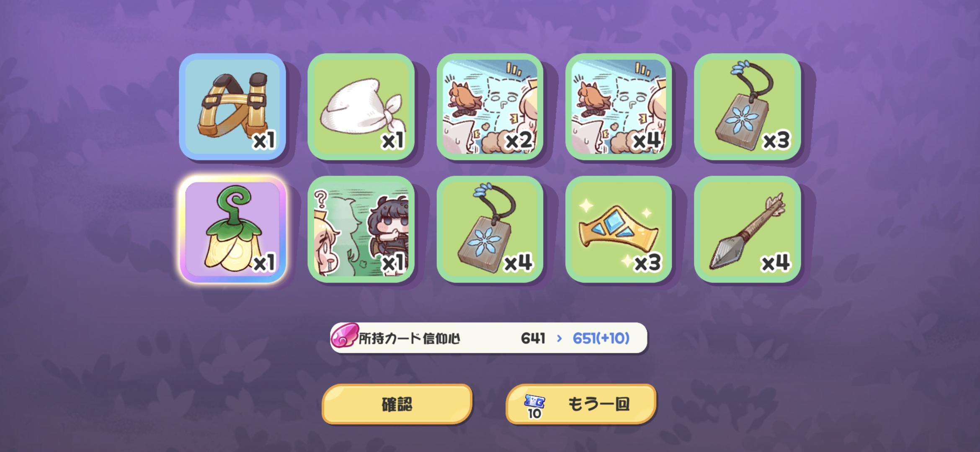
Task: Tap the golden tiara with blue gems
Action: pyautogui.click(x=619, y=229)
